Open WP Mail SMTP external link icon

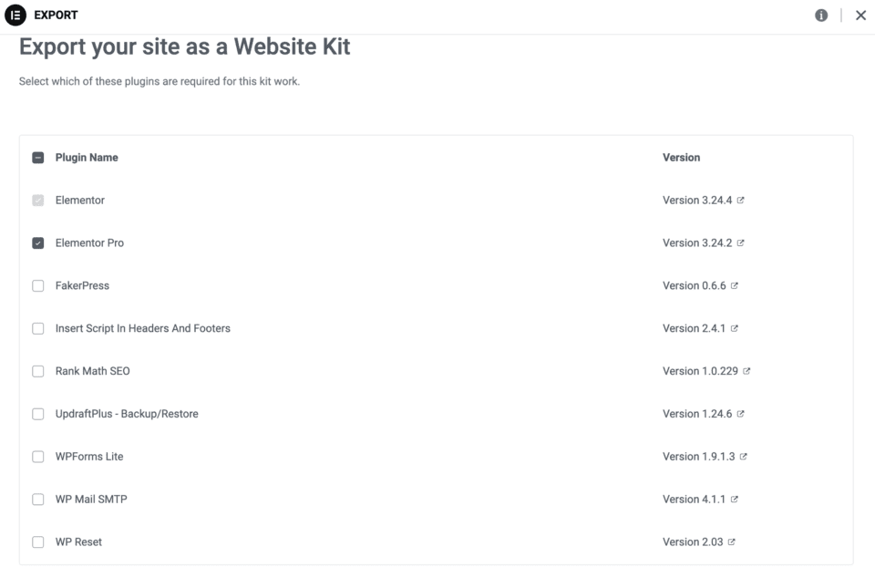pyautogui.click(x=735, y=500)
